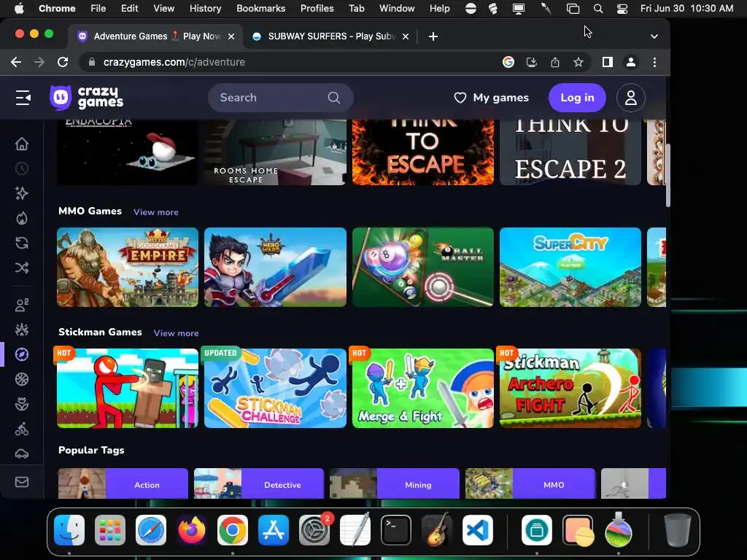Open Control Center in menu bar

click(x=622, y=8)
